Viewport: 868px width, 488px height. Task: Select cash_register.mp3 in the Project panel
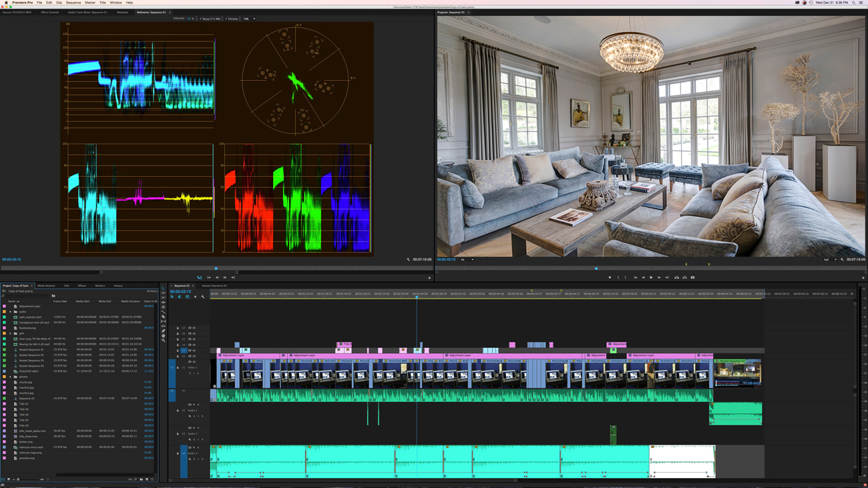tap(30, 317)
